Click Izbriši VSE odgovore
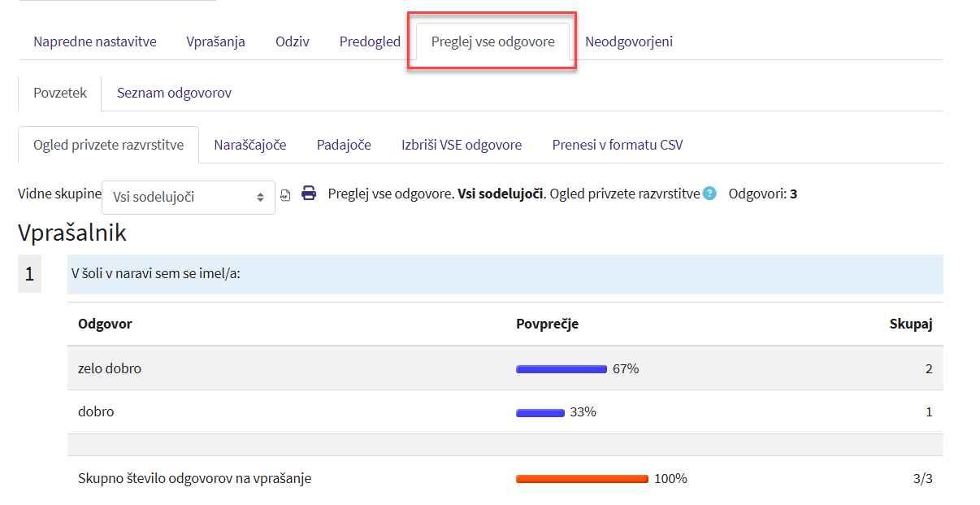The width and height of the screenshot is (980, 505). [x=462, y=145]
